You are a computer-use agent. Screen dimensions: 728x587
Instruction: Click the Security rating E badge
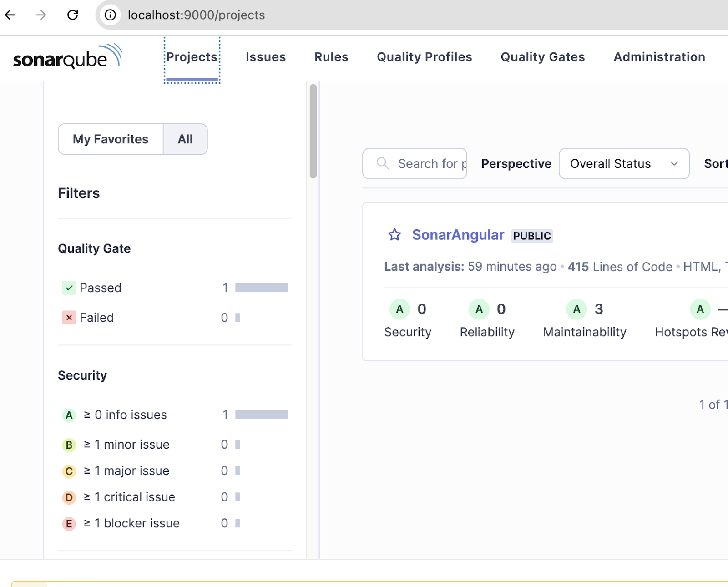[x=69, y=524]
